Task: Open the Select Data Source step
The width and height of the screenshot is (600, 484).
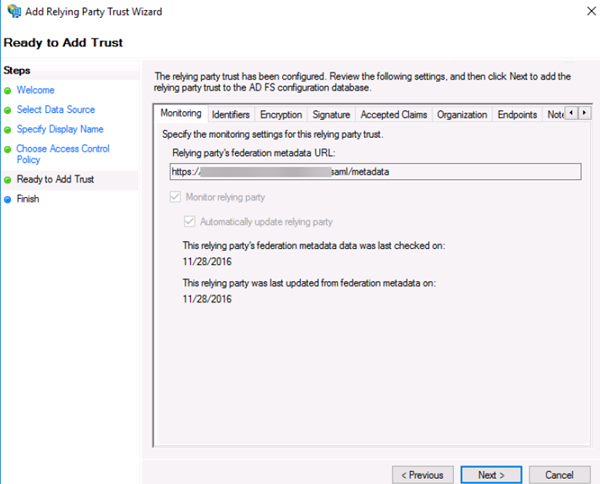Action: 55,109
